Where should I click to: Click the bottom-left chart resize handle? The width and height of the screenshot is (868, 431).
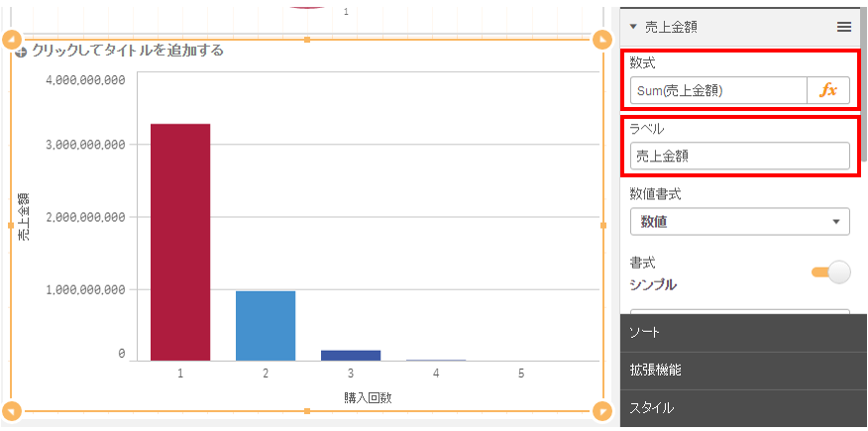(x=12, y=411)
